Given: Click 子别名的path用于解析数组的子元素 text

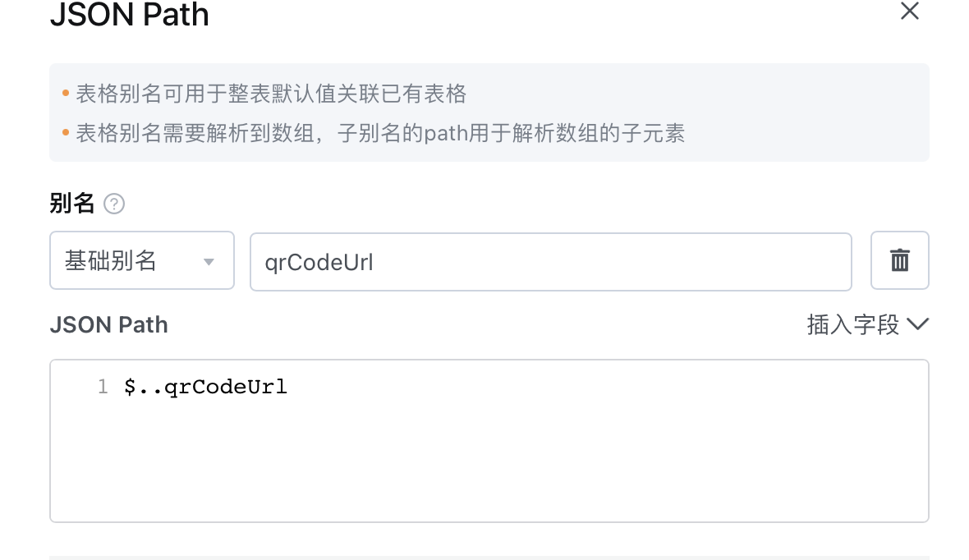Looking at the screenshot, I should (511, 133).
